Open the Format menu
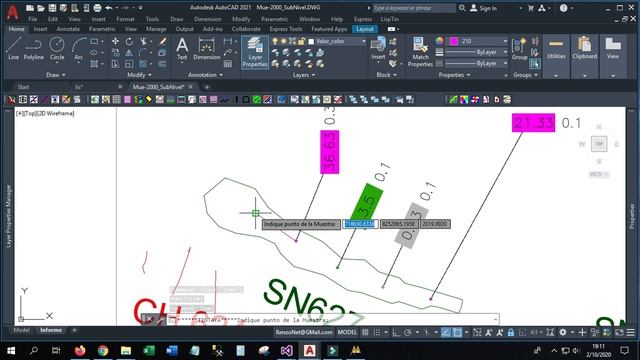Viewport: 640px width, 360px height. point(125,19)
